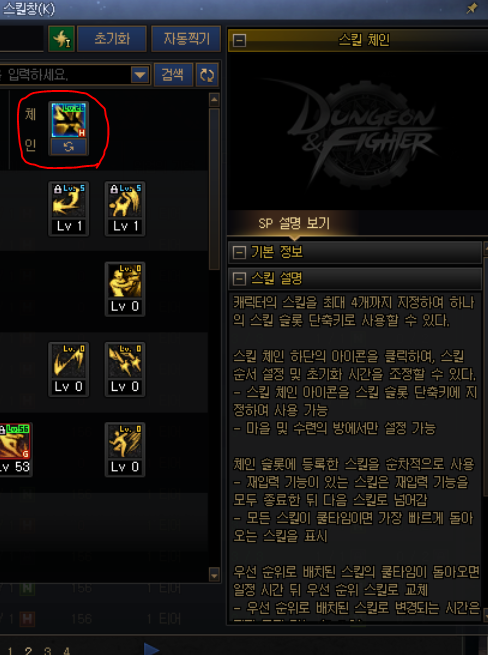Click the skill list scrollbar down arrow
The height and width of the screenshot is (655, 488).
[x=214, y=575]
